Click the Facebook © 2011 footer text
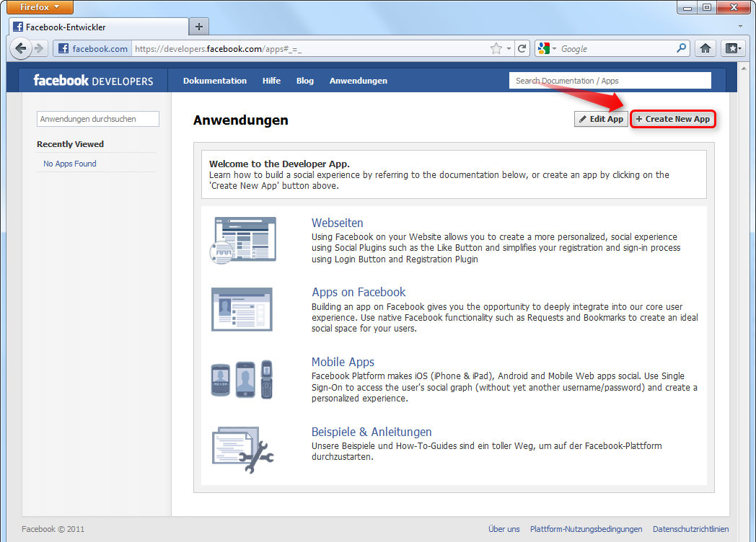 tap(53, 529)
